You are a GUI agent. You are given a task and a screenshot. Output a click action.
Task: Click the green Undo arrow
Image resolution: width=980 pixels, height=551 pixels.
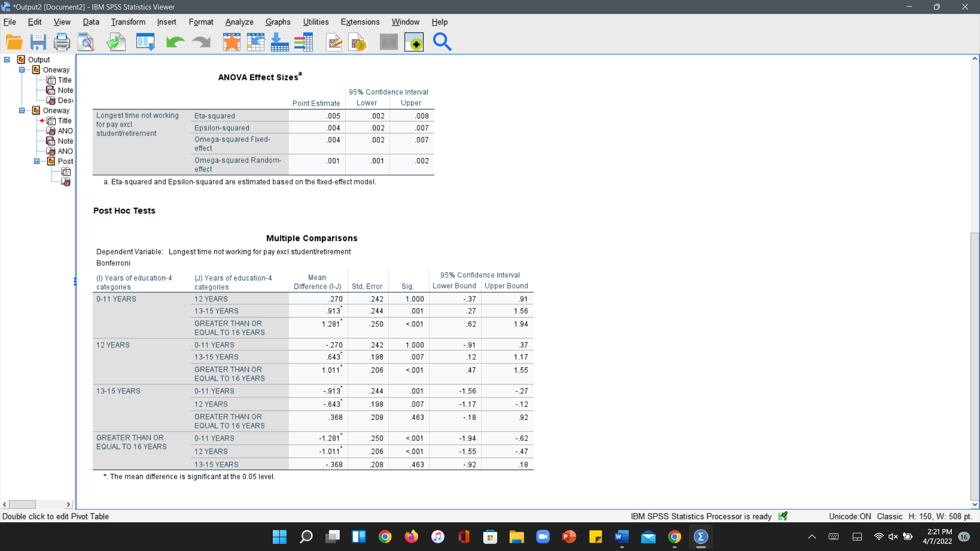point(175,42)
